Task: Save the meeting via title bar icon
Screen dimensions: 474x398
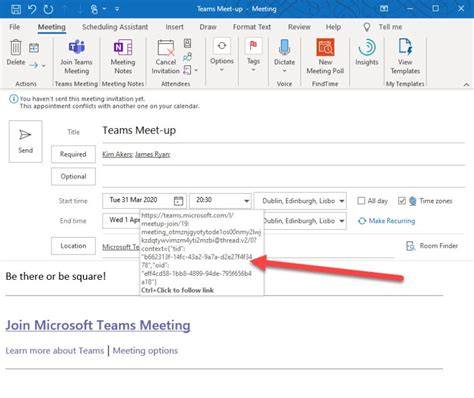Action: click(16, 9)
